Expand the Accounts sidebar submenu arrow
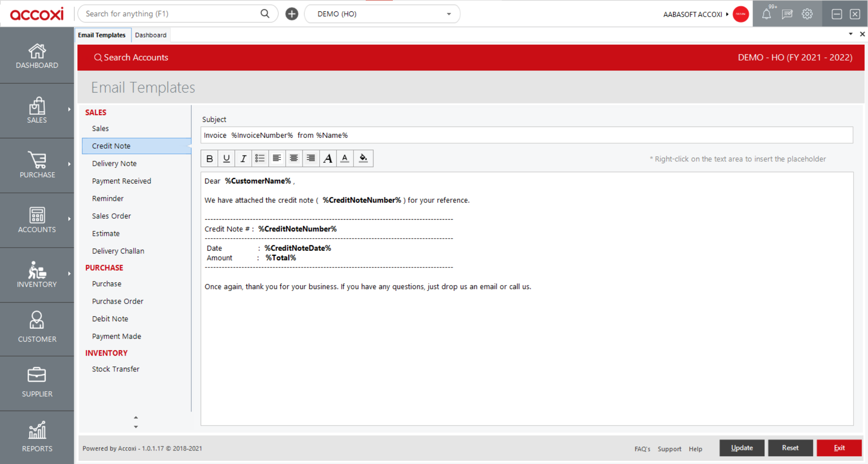868x464 pixels. point(69,219)
